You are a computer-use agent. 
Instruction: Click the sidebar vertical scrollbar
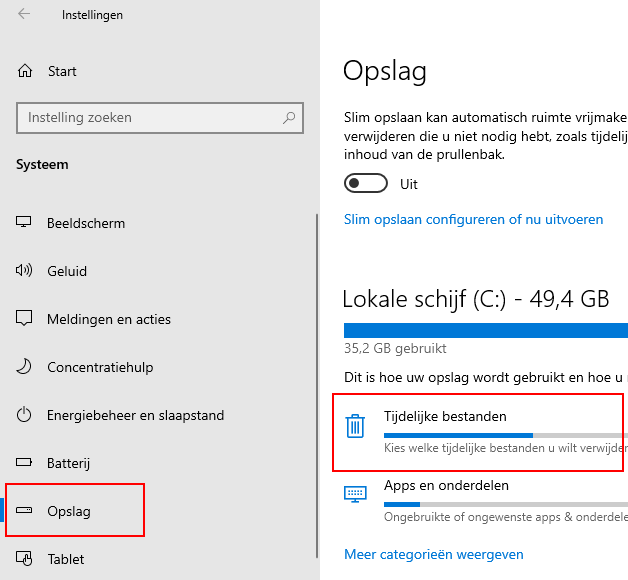(x=317, y=380)
